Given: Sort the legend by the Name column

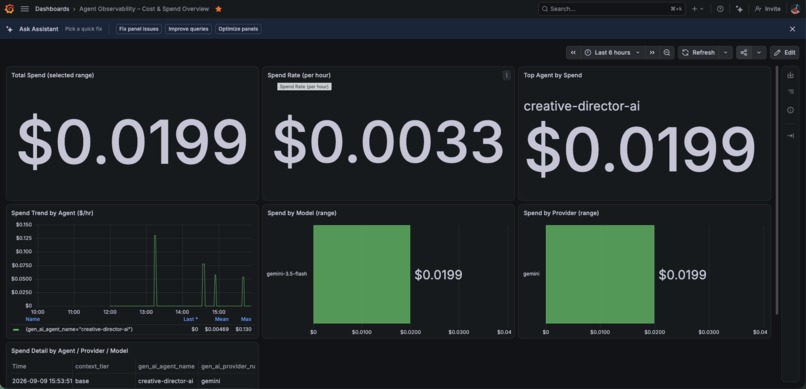Looking at the screenshot, I should click(x=32, y=319).
